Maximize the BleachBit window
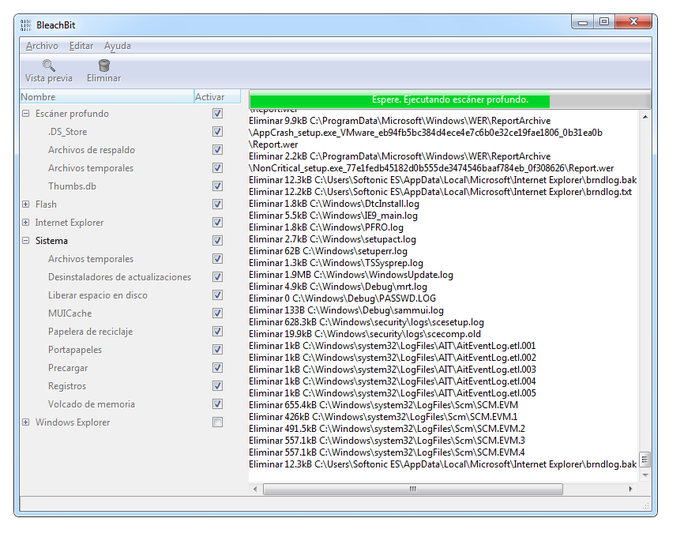This screenshot has height=533, width=680. [x=604, y=21]
